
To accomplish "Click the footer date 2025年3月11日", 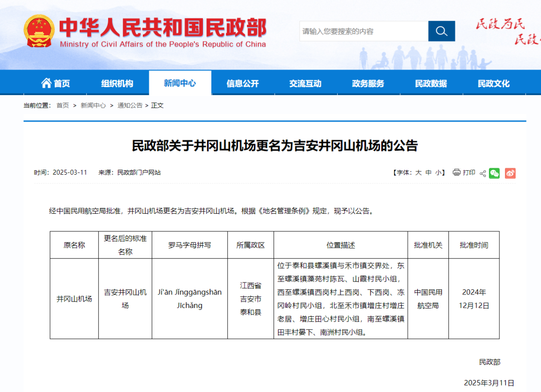I will (489, 383).
